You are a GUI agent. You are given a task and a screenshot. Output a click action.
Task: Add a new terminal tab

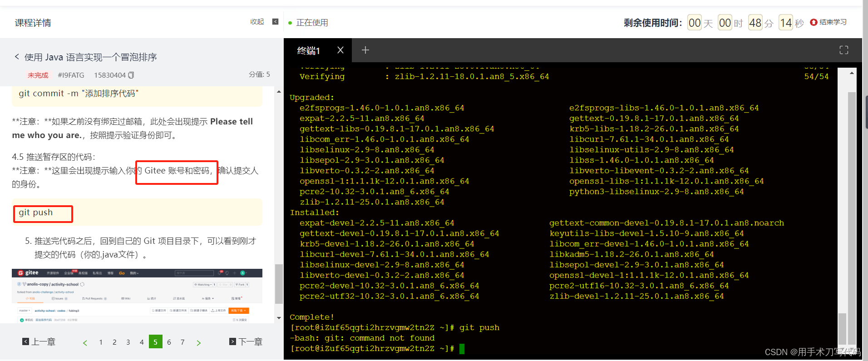coord(365,50)
